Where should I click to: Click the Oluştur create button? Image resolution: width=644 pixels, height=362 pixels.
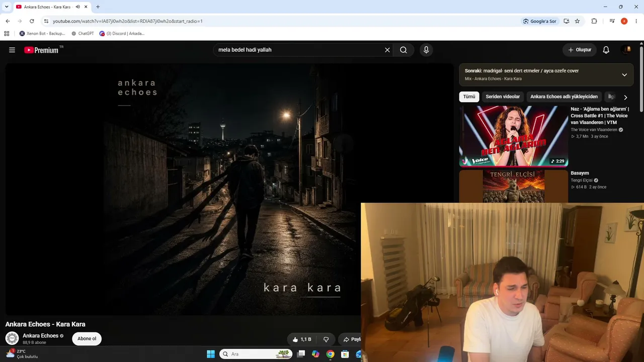point(580,50)
